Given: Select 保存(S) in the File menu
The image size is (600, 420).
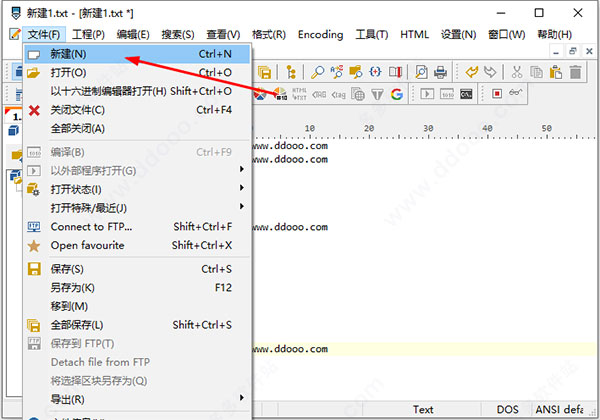Looking at the screenshot, I should [x=137, y=269].
